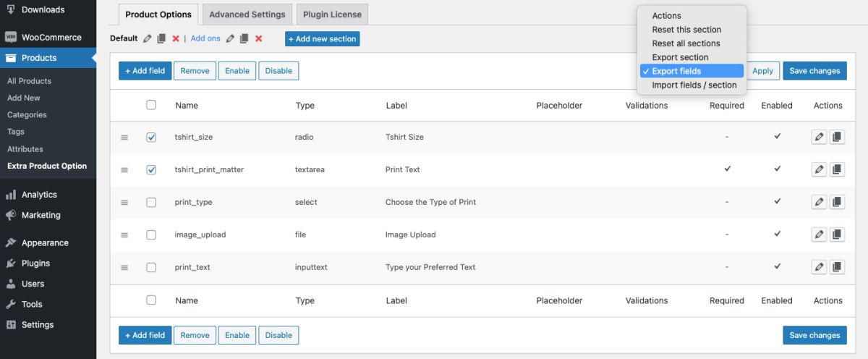Select Import fields / section option
Screen dimensions: 868x359
694,85
